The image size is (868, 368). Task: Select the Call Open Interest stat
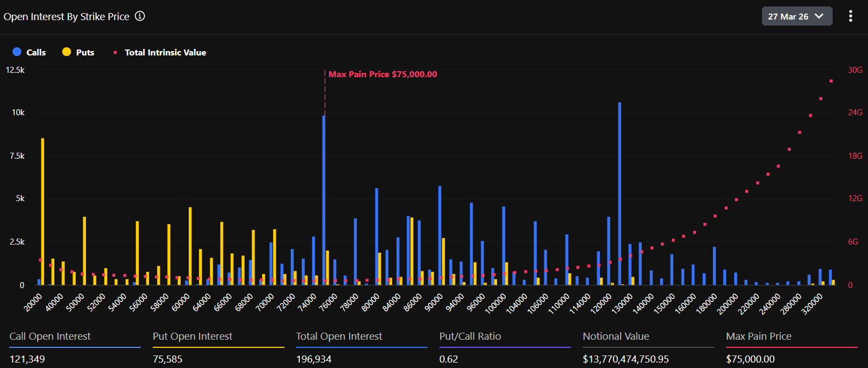(x=50, y=336)
